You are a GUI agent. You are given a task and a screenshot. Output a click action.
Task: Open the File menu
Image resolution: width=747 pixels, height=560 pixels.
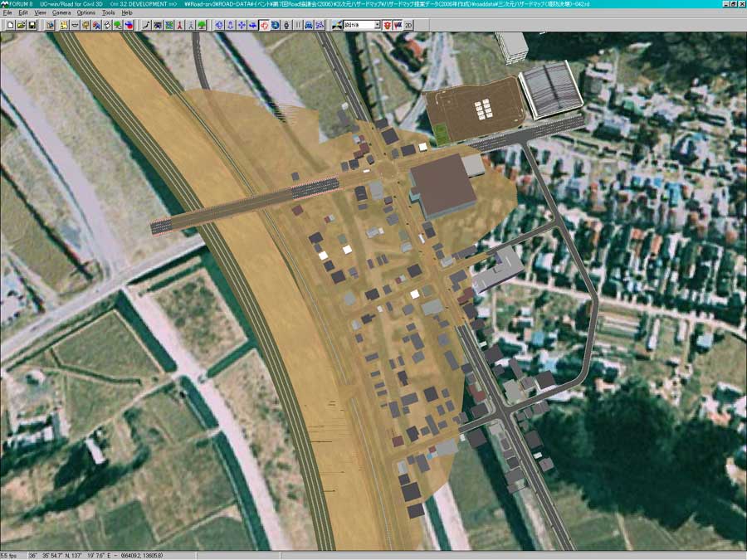(x=7, y=12)
